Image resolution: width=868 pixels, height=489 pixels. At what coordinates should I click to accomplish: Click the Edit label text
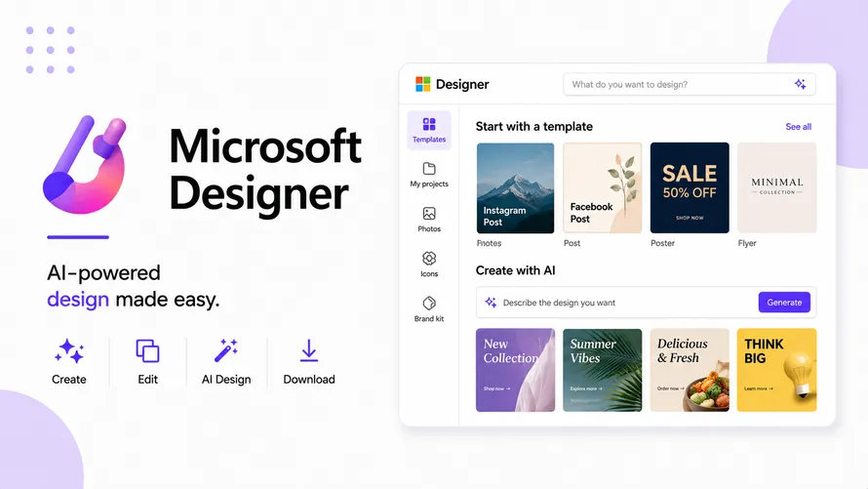pos(148,380)
